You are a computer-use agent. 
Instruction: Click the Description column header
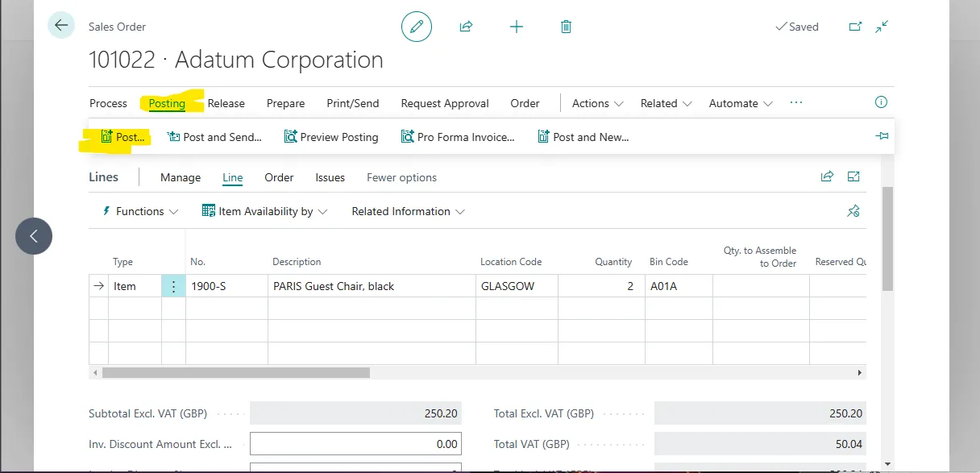[297, 262]
